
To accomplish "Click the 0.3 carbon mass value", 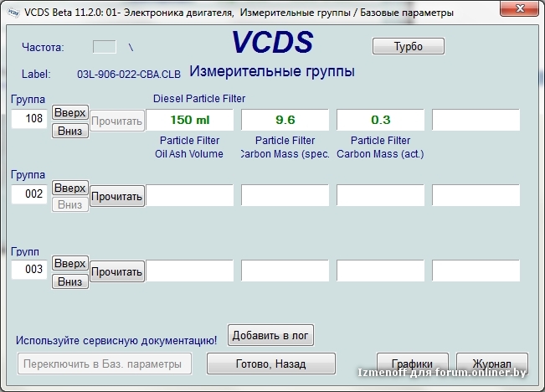I will 381,120.
